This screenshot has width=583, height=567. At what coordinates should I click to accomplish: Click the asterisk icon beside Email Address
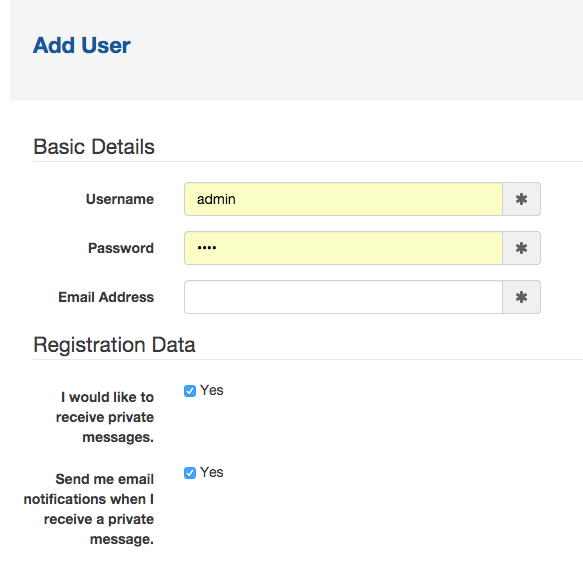click(x=521, y=297)
